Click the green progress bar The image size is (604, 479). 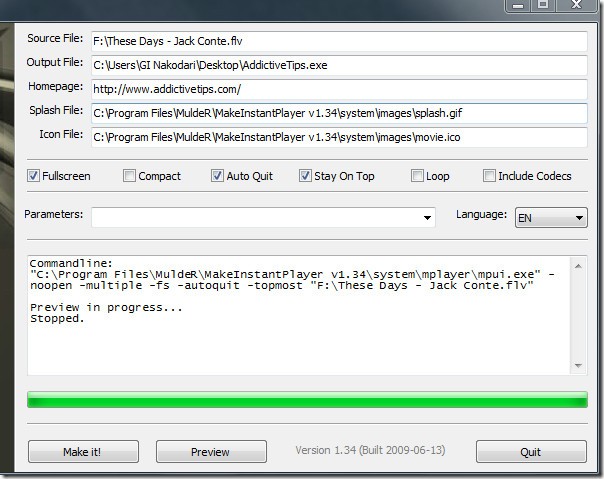[x=307, y=400]
